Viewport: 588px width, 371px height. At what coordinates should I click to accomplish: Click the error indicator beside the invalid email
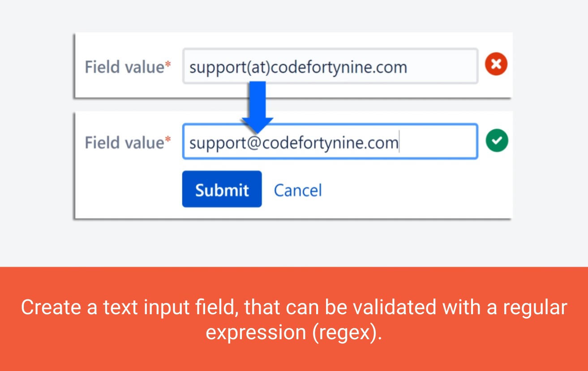pos(495,64)
